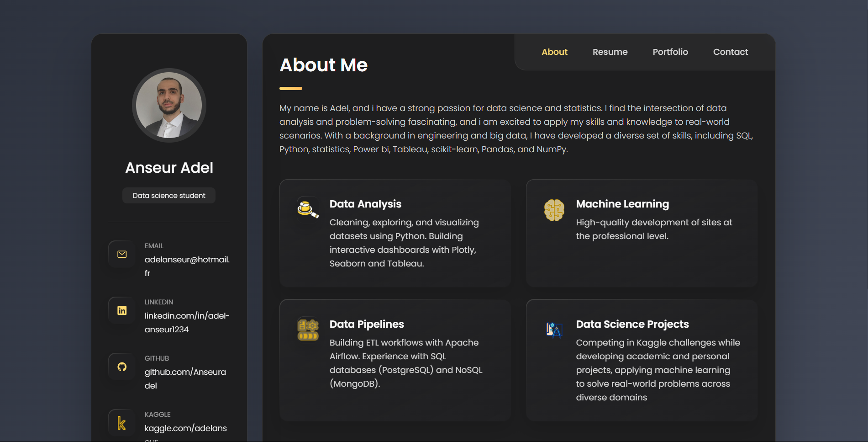Select the LinkedIn icon in sidebar

click(121, 310)
